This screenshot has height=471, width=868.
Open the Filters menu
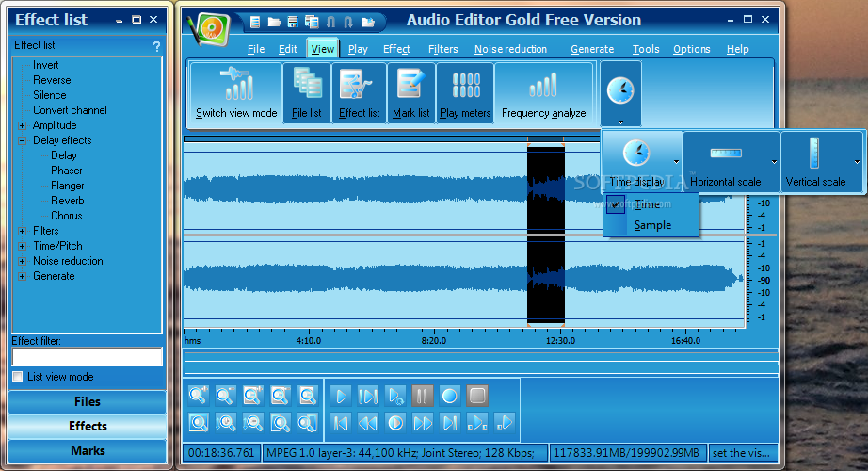pos(442,49)
